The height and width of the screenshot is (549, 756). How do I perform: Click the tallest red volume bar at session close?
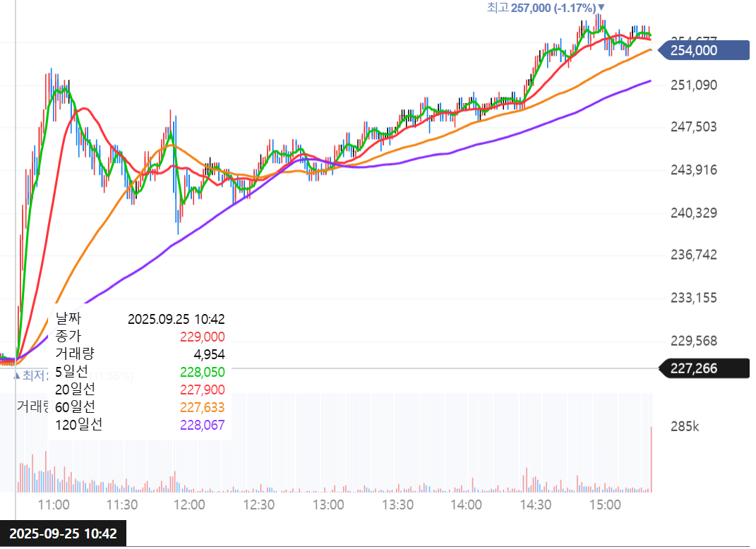(652, 459)
